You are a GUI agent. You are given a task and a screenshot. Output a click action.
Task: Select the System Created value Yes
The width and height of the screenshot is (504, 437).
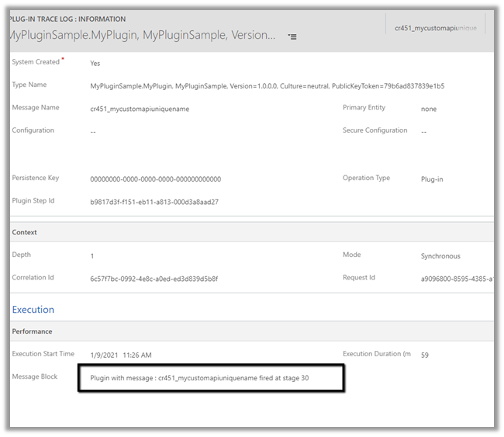[x=95, y=63]
